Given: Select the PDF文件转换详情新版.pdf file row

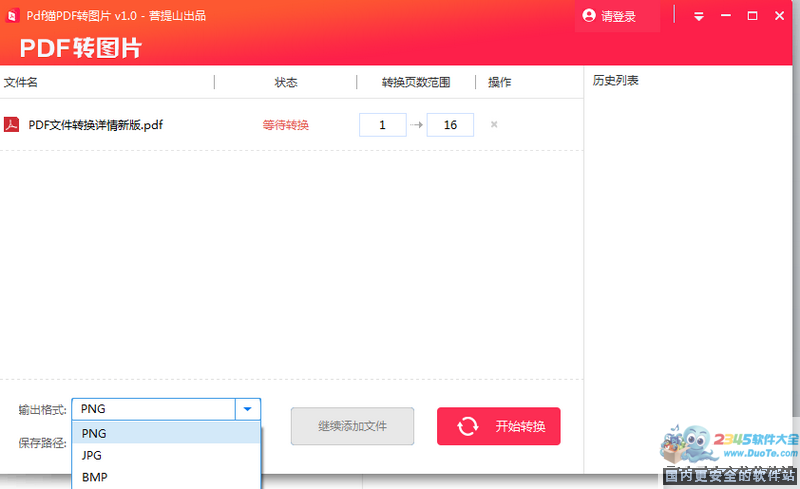Looking at the screenshot, I should [95, 125].
